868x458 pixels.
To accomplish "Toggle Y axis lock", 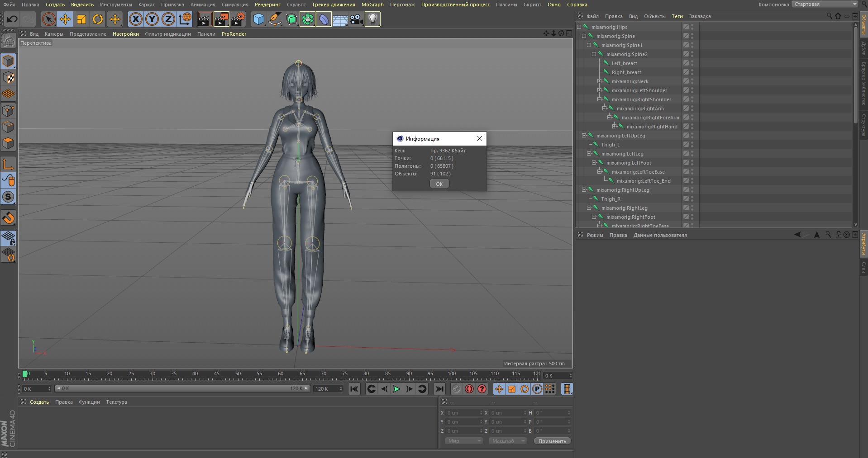I will coord(152,19).
